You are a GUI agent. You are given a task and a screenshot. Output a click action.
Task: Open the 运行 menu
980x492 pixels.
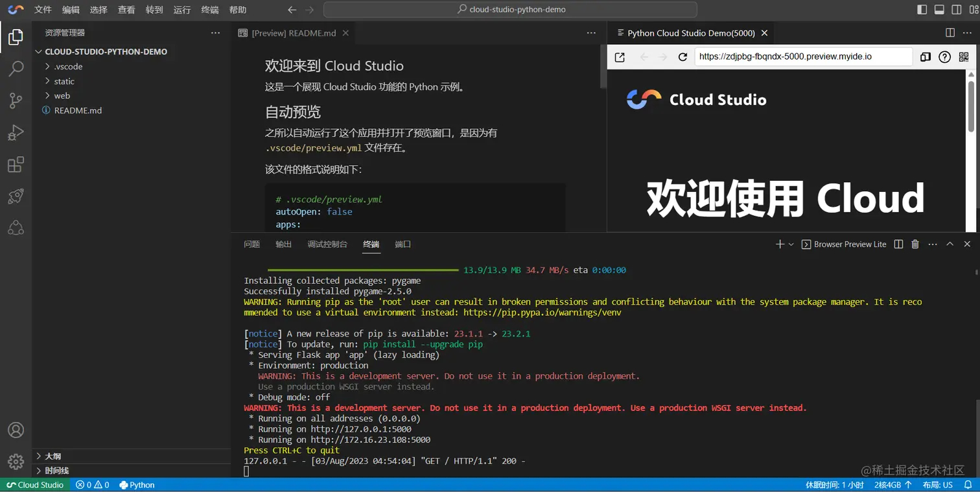182,10
